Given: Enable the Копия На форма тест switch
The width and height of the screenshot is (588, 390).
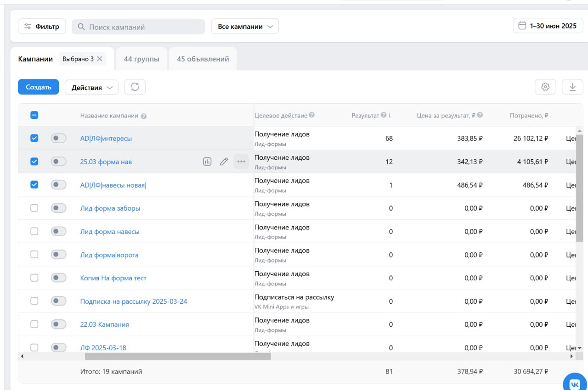Looking at the screenshot, I should [58, 278].
